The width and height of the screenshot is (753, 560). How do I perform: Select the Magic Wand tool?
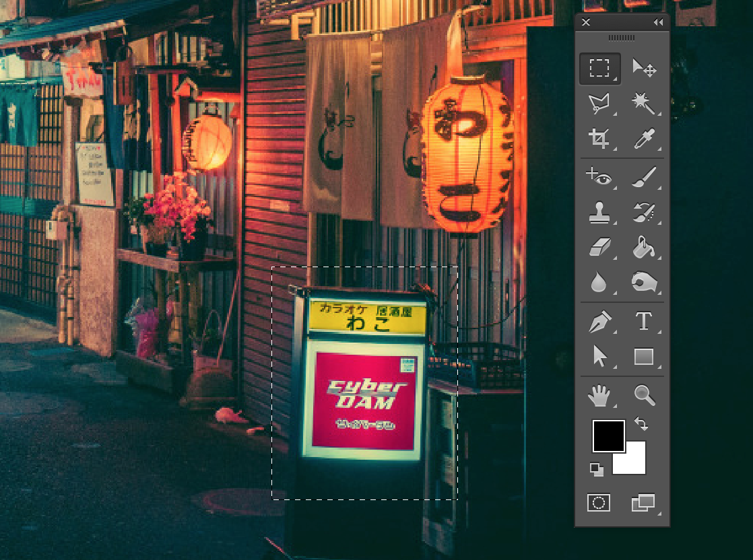pos(643,103)
